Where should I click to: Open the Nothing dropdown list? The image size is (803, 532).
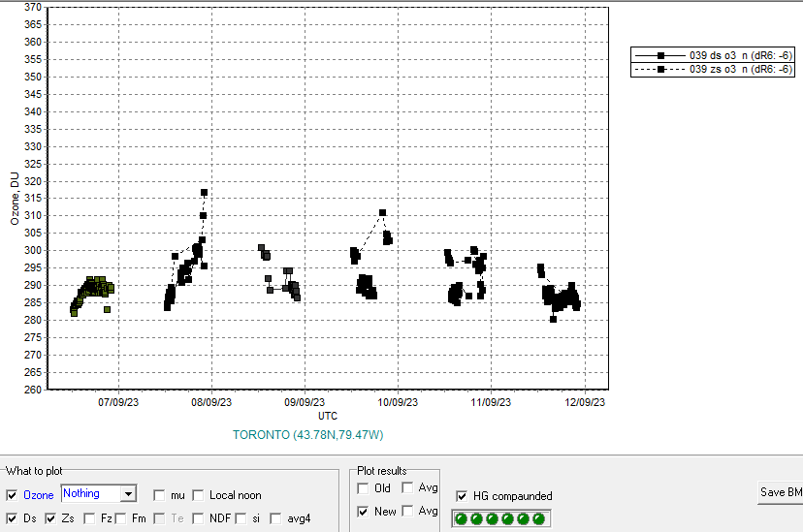tap(128, 494)
